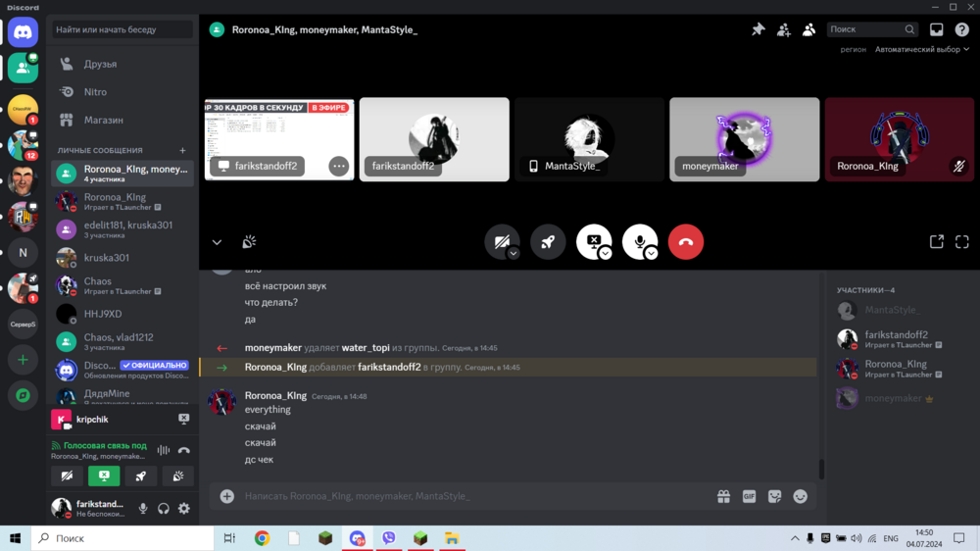View moneymaker in member list
This screenshot has width=980, height=551.
[x=900, y=398]
